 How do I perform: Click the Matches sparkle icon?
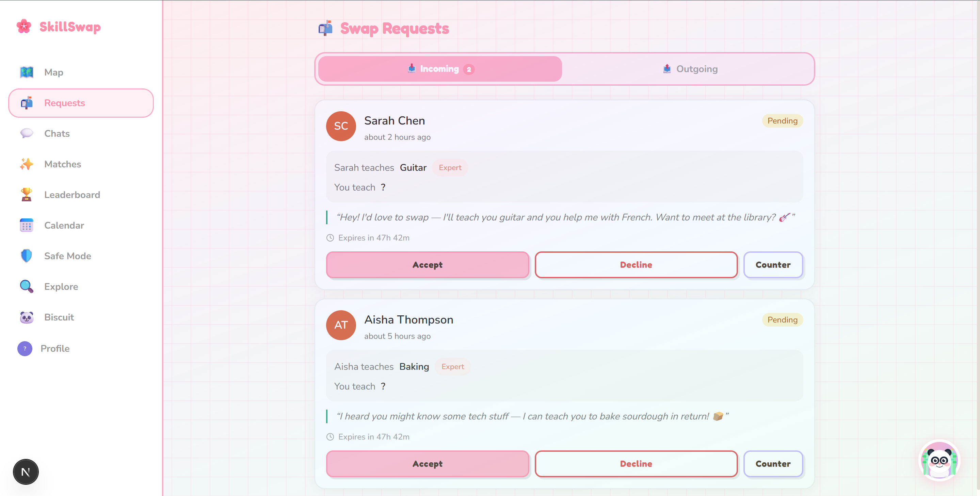pos(27,164)
